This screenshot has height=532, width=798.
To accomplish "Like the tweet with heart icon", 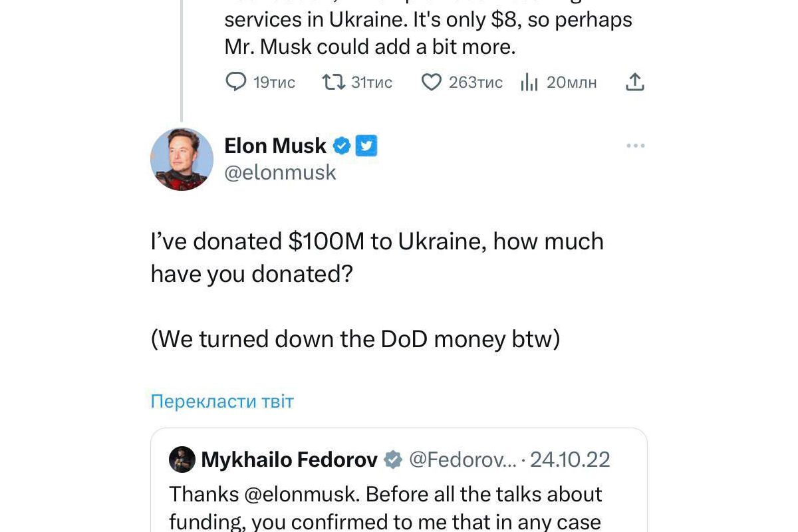I will pyautogui.click(x=432, y=82).
